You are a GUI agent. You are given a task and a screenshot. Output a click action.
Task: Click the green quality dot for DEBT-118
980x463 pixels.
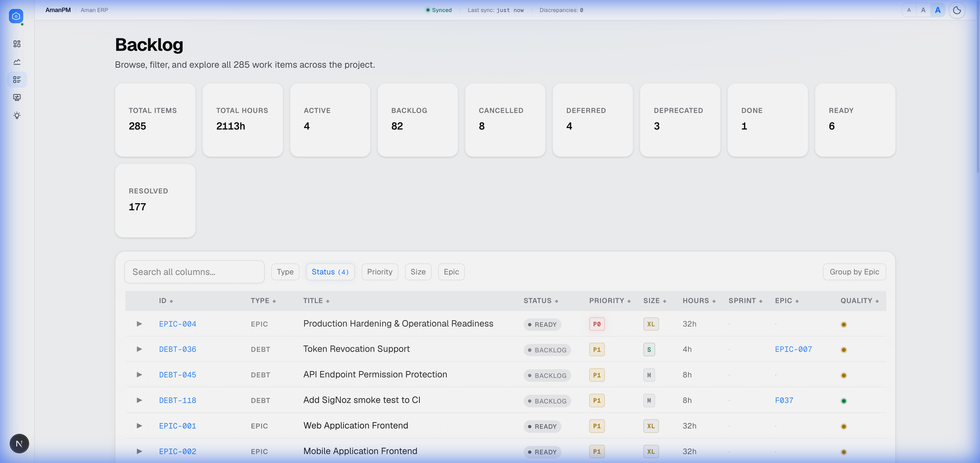click(843, 401)
